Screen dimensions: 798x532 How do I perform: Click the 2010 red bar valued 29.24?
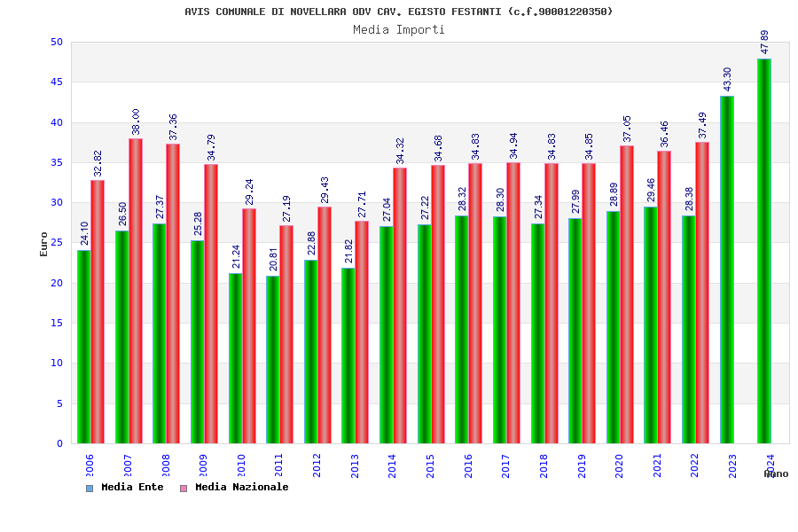pos(249,325)
